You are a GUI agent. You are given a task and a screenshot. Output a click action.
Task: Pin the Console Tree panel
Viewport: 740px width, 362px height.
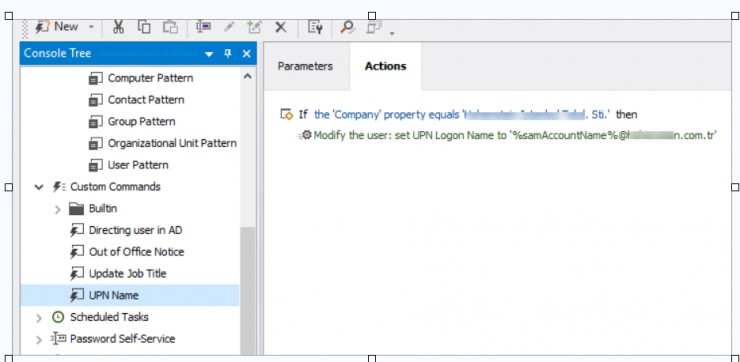[x=228, y=54]
